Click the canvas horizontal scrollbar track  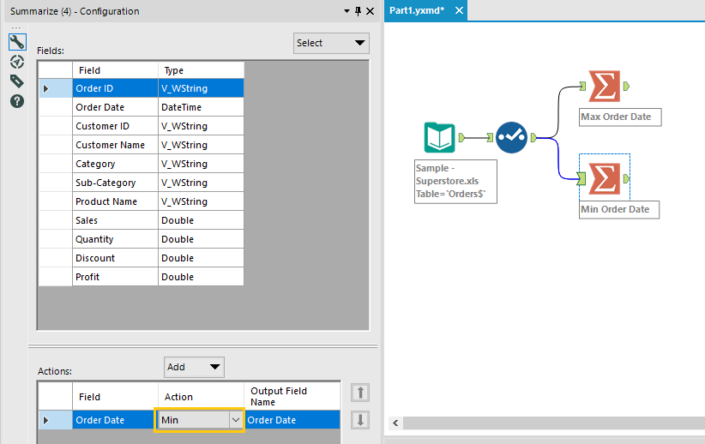coord(553,423)
